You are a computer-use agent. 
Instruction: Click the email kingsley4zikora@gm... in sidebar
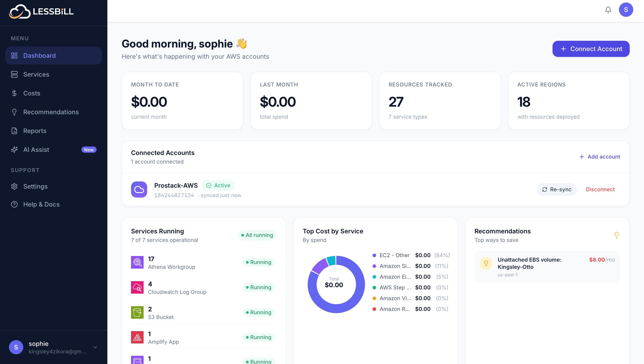click(x=57, y=352)
